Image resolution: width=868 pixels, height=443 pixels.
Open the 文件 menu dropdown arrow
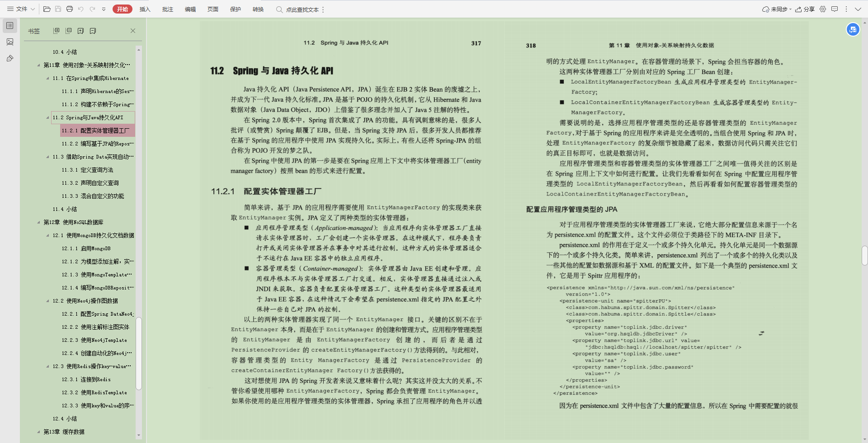[32, 9]
